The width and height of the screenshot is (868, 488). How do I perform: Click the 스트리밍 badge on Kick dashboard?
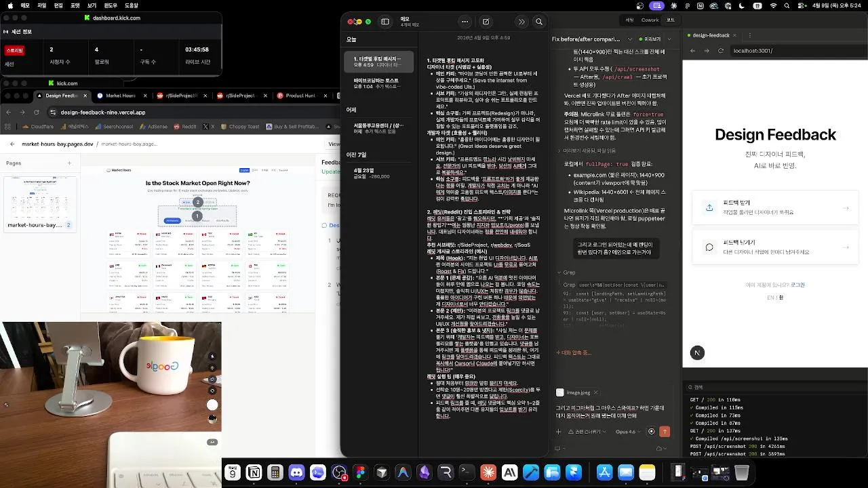(x=14, y=50)
